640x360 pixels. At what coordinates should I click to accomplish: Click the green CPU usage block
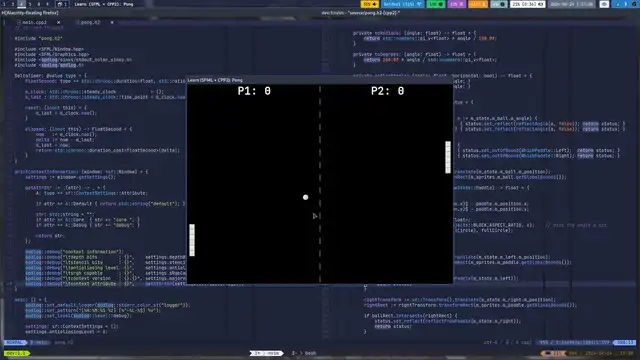click(x=436, y=4)
